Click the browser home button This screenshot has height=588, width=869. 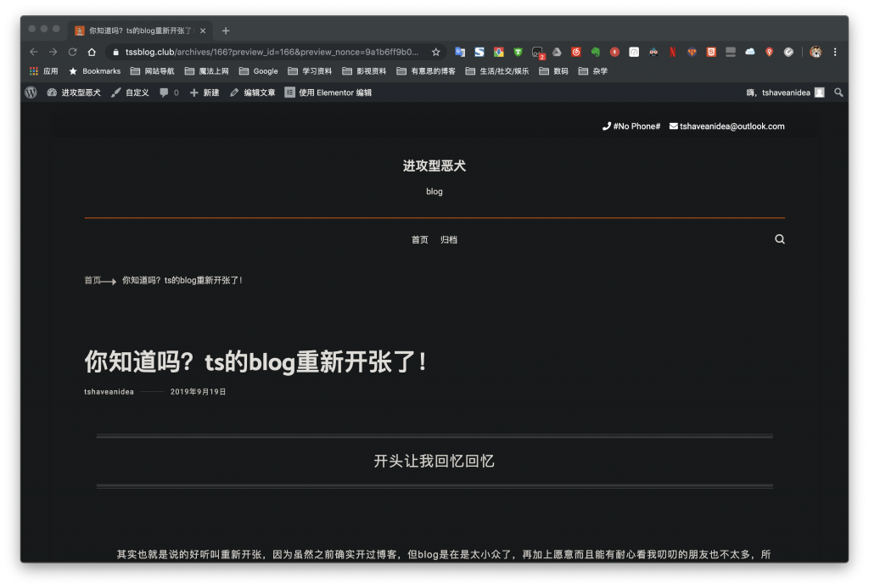[x=92, y=52]
